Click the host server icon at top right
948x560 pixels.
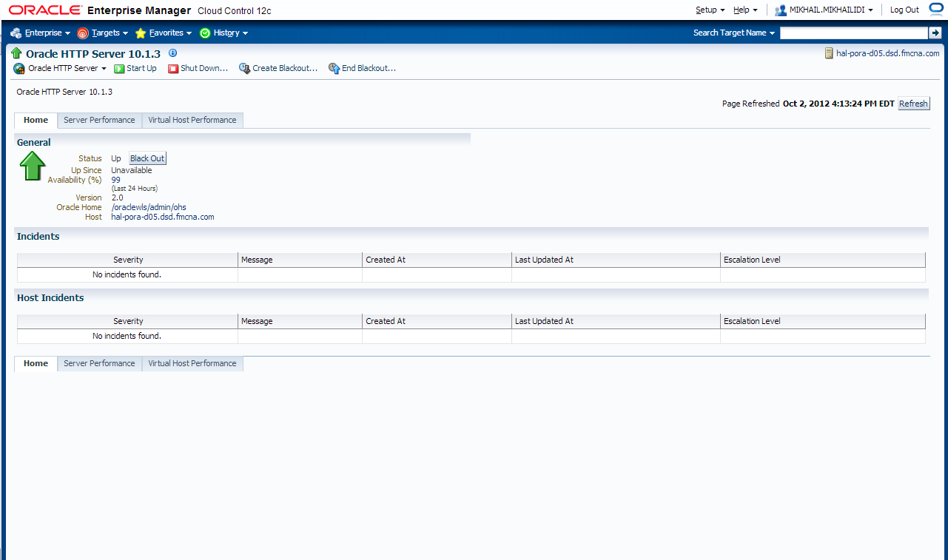tap(829, 53)
